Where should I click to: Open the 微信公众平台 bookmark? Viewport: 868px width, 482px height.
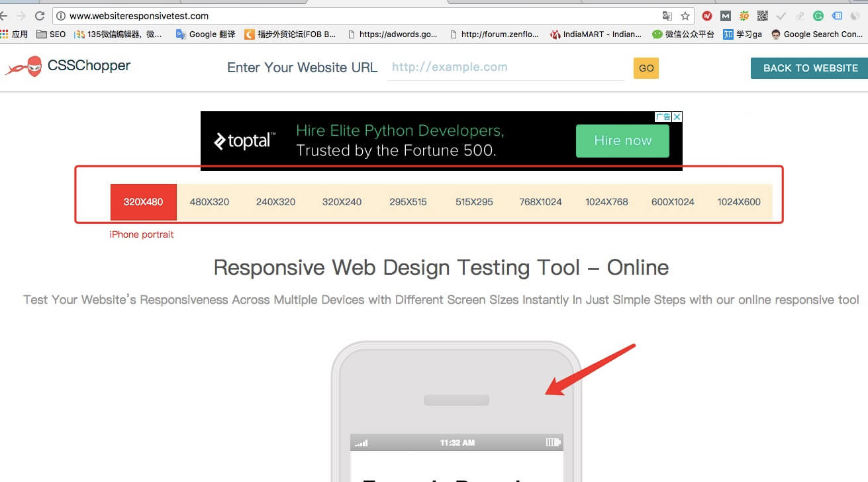click(683, 34)
